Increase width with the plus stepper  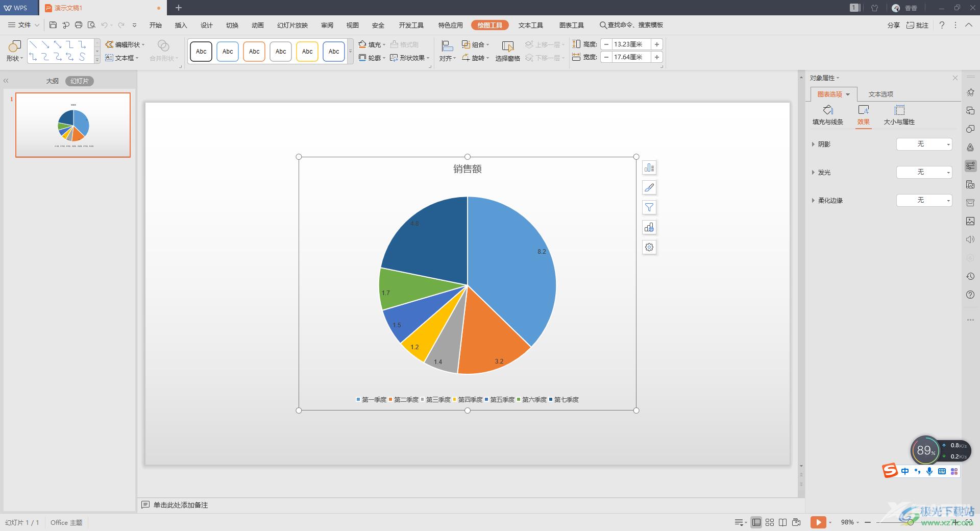coord(657,57)
